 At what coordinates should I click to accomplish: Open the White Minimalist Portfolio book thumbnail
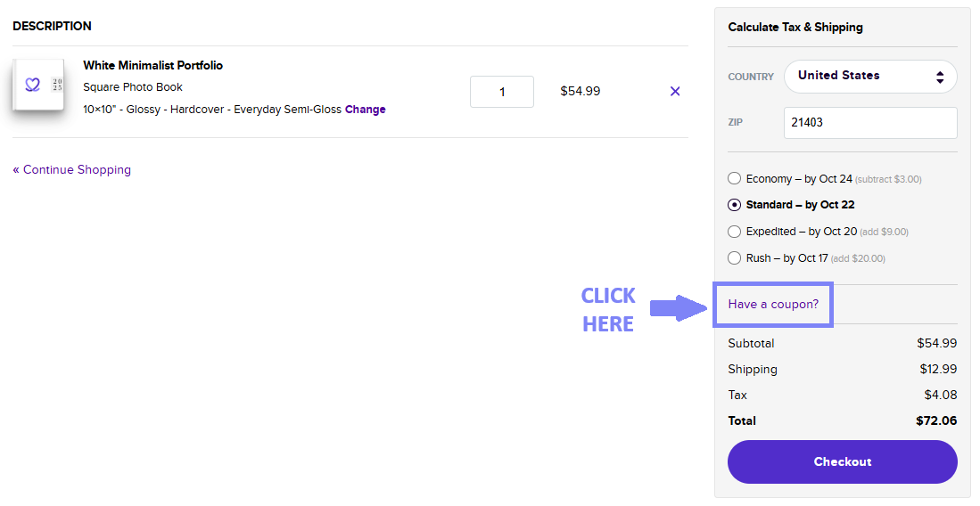(38, 86)
